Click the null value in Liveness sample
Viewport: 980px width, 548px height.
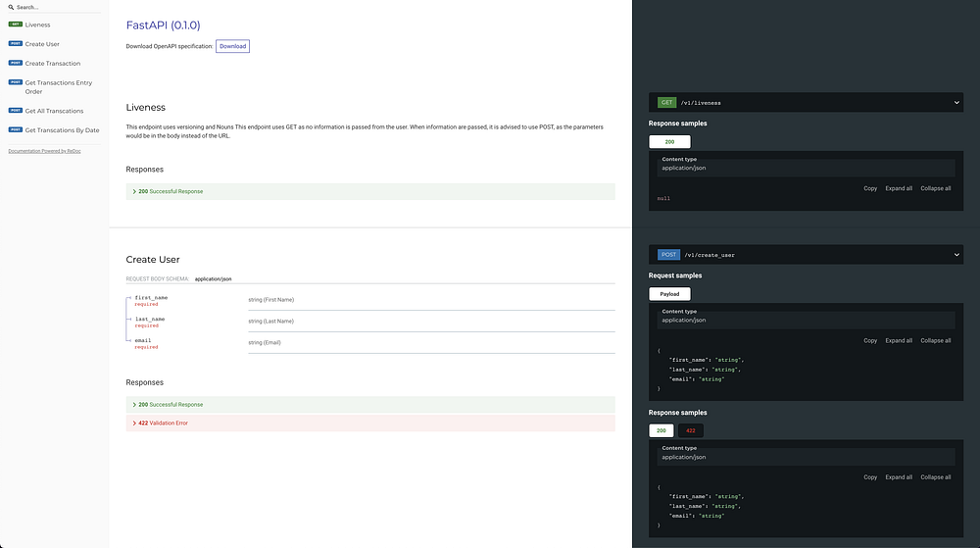[663, 199]
